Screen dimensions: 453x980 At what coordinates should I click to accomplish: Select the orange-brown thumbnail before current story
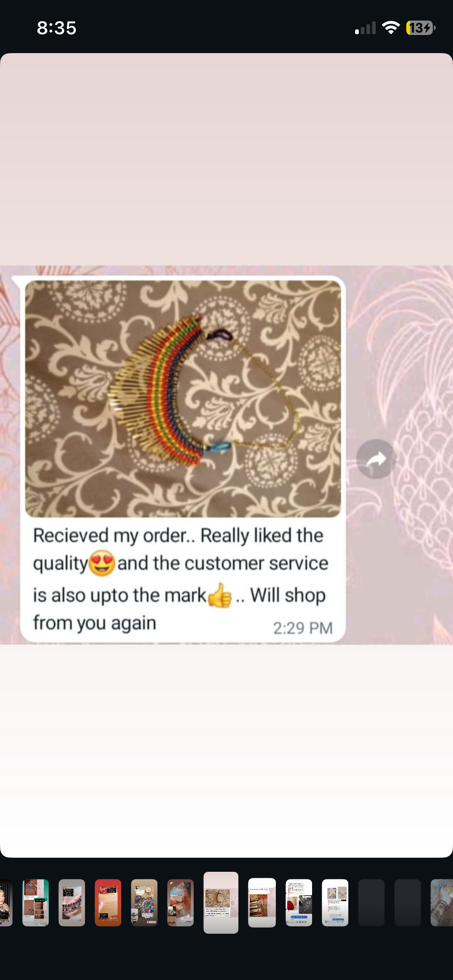click(x=180, y=902)
